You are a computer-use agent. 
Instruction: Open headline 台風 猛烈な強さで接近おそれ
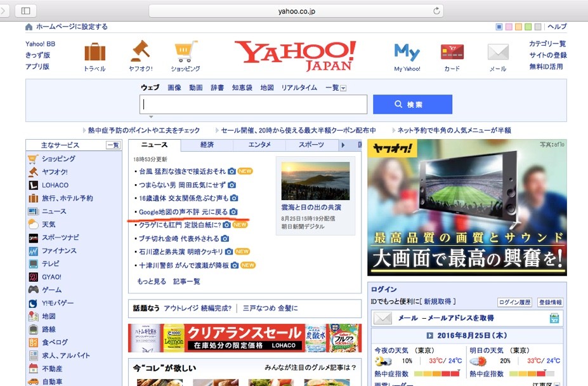[x=182, y=171]
